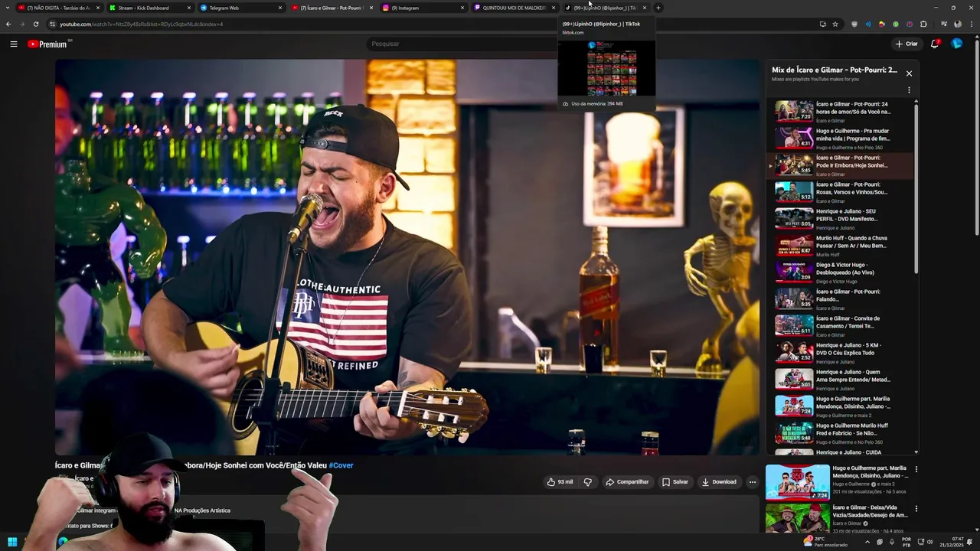Click the Mix playlist scrollbar
980x551 pixels.
[916, 187]
